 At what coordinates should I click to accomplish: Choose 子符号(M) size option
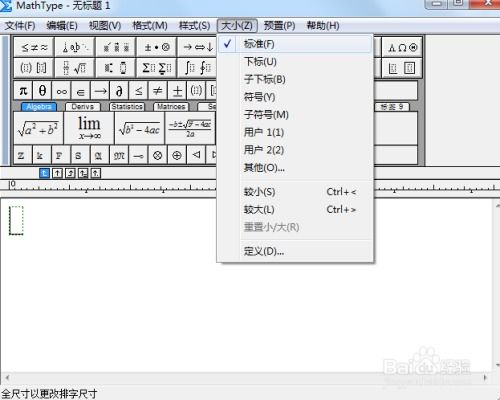point(295,115)
